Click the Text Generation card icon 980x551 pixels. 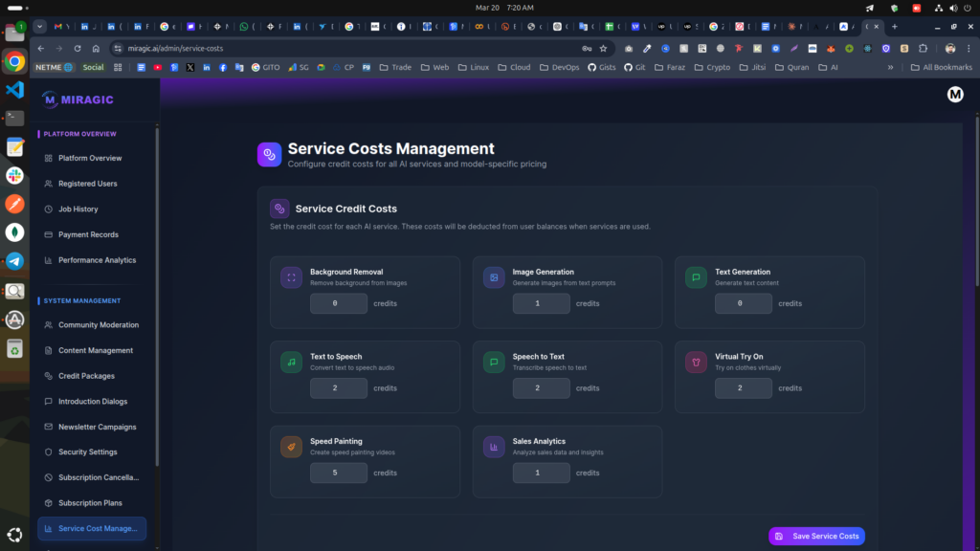click(x=696, y=277)
